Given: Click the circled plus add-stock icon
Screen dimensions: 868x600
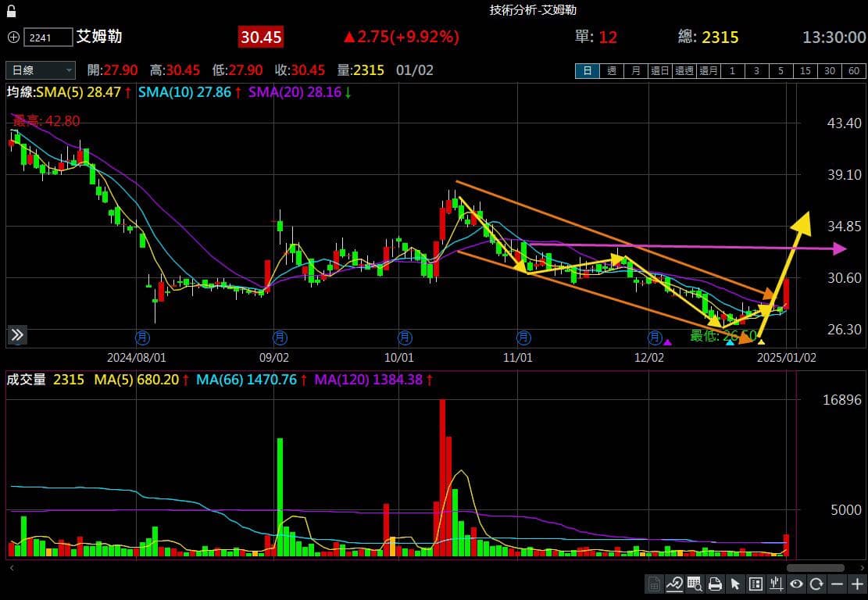Looking at the screenshot, I should click(13, 37).
